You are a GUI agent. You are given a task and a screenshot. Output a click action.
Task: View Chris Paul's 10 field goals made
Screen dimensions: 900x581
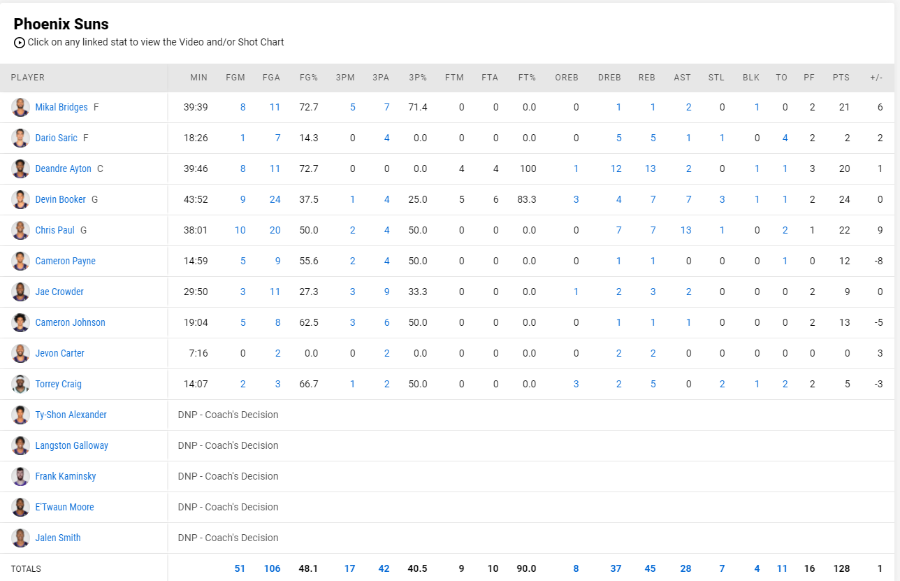pos(240,230)
